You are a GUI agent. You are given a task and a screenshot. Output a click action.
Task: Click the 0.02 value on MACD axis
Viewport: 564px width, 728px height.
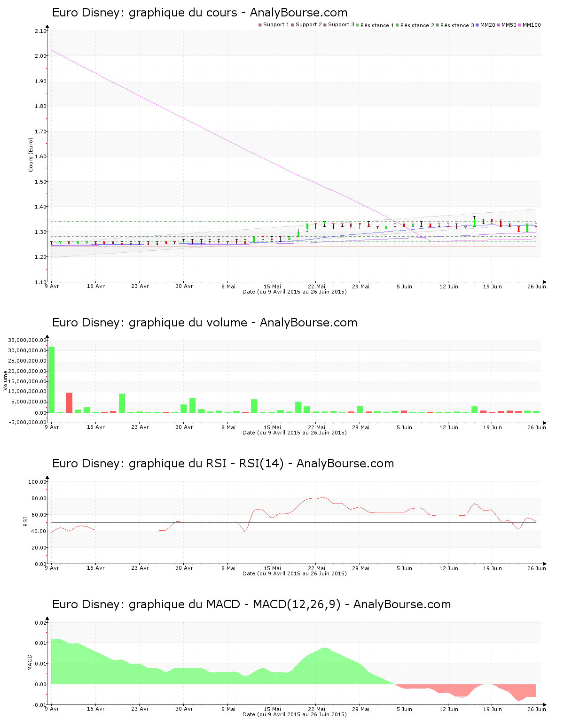pyautogui.click(x=41, y=623)
